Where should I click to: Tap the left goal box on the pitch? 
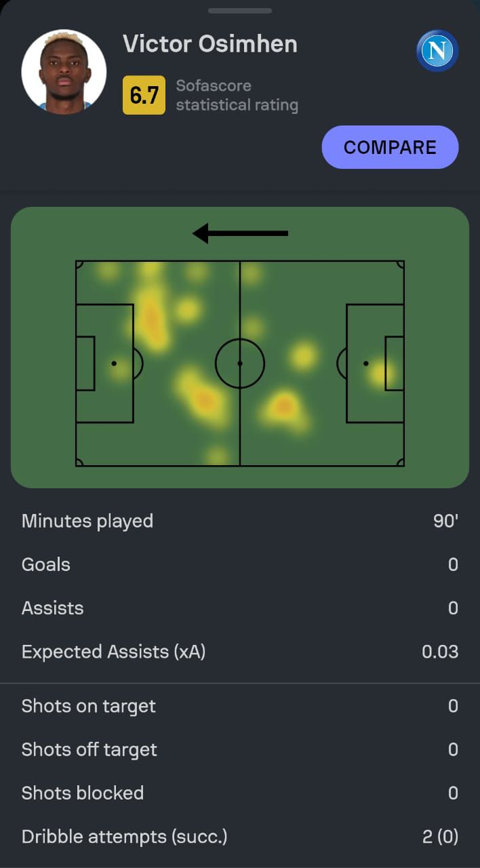point(85,363)
